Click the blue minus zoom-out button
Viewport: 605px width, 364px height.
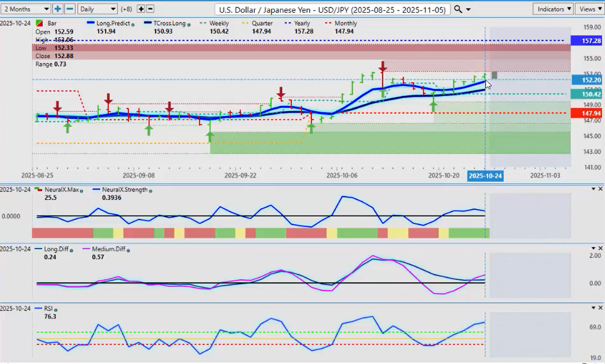coord(70,9)
